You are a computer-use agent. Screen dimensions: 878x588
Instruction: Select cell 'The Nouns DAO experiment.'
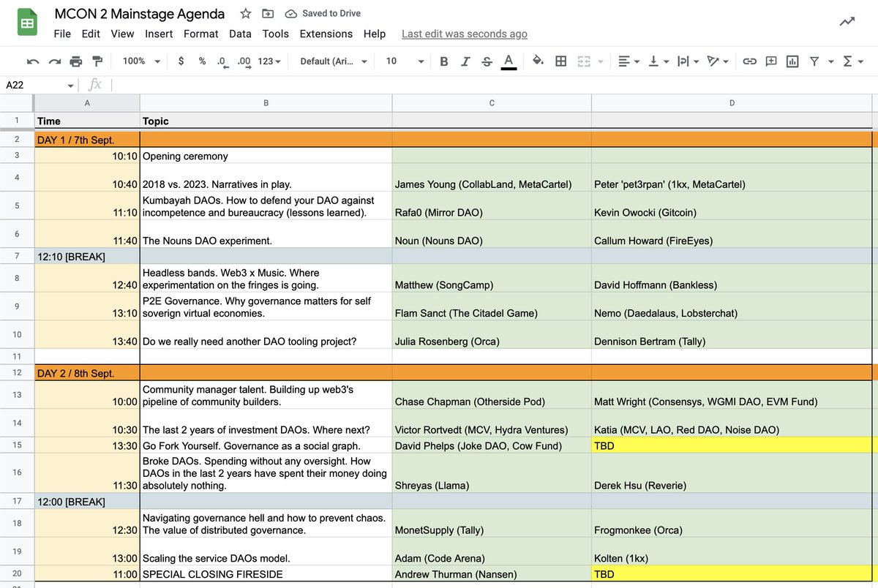coord(266,234)
